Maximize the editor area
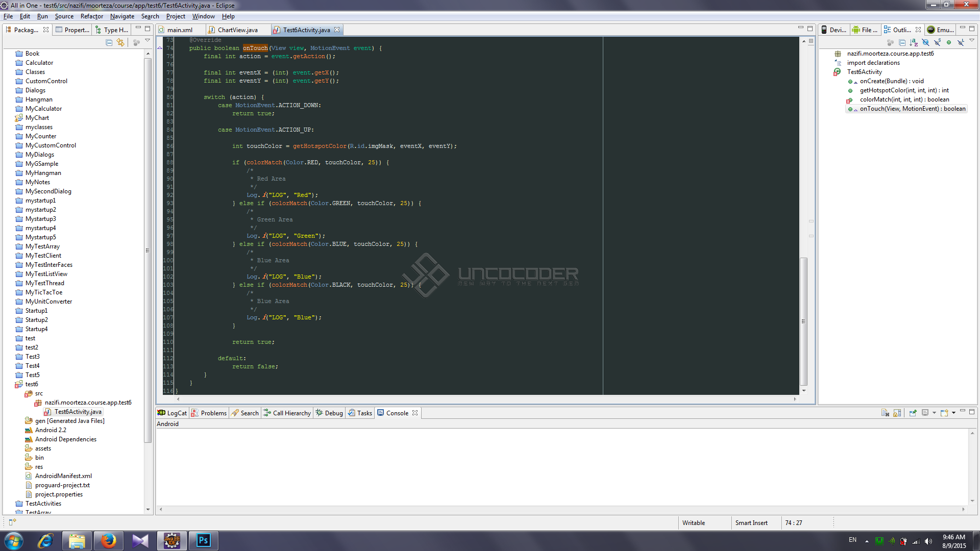Image resolution: width=980 pixels, height=551 pixels. click(x=810, y=29)
